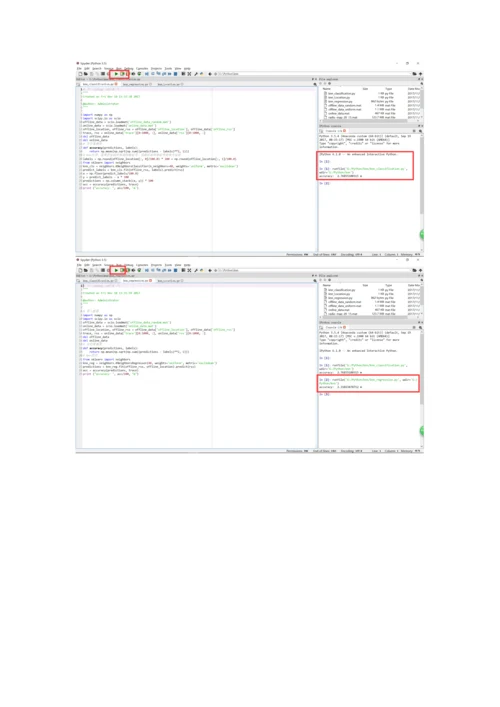Image resolution: width=500 pixels, height=707 pixels.
Task: Click online_data.mat in lower File explorer
Action: pyautogui.click(x=339, y=310)
